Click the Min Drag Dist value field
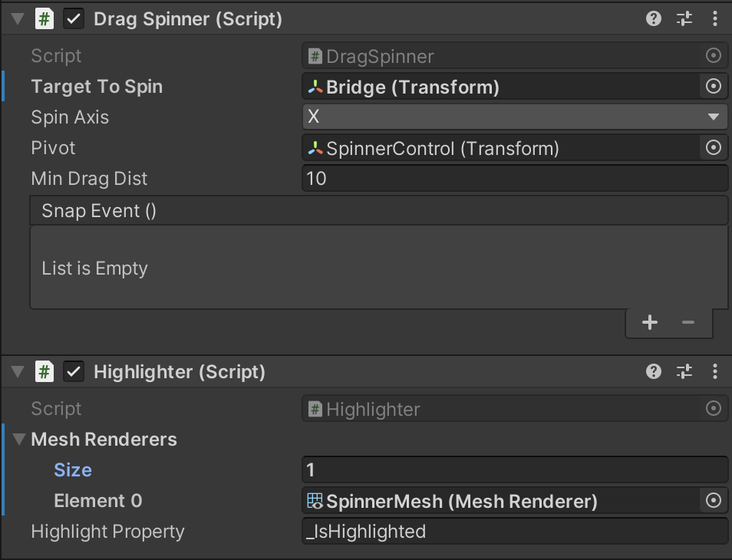The width and height of the screenshot is (732, 560). pos(514,179)
